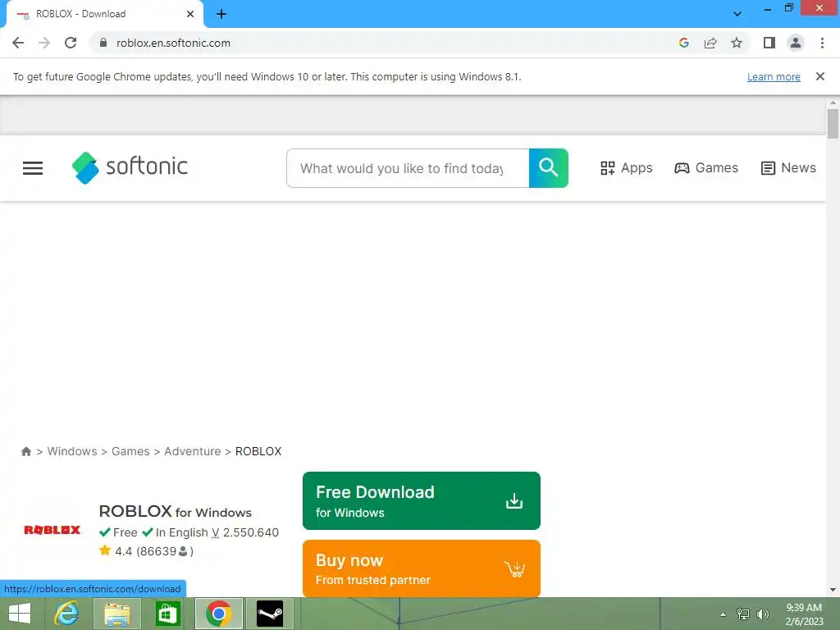Click the network tray icon
The width and height of the screenshot is (840, 630).
pos(743,614)
